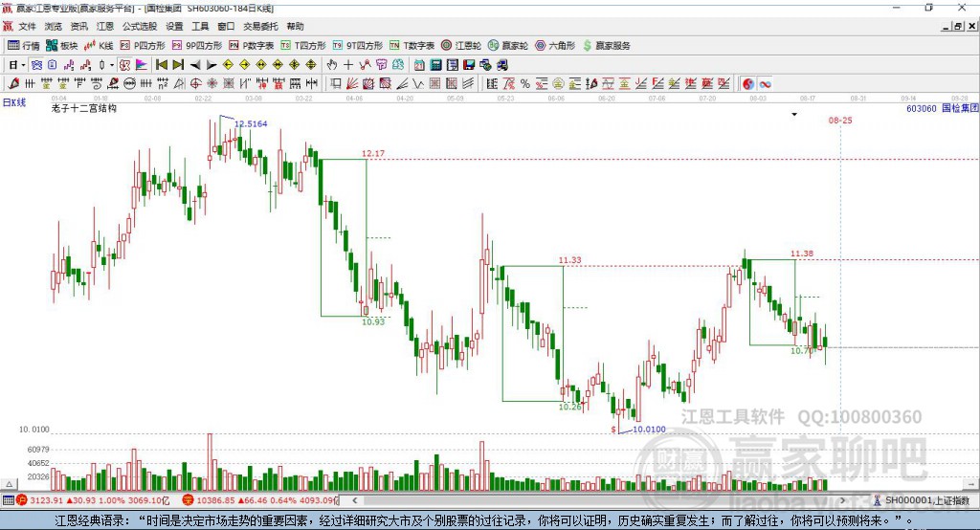This screenshot has width=980, height=530.
Task: Open the 窗口 menu
Action: tap(226, 26)
